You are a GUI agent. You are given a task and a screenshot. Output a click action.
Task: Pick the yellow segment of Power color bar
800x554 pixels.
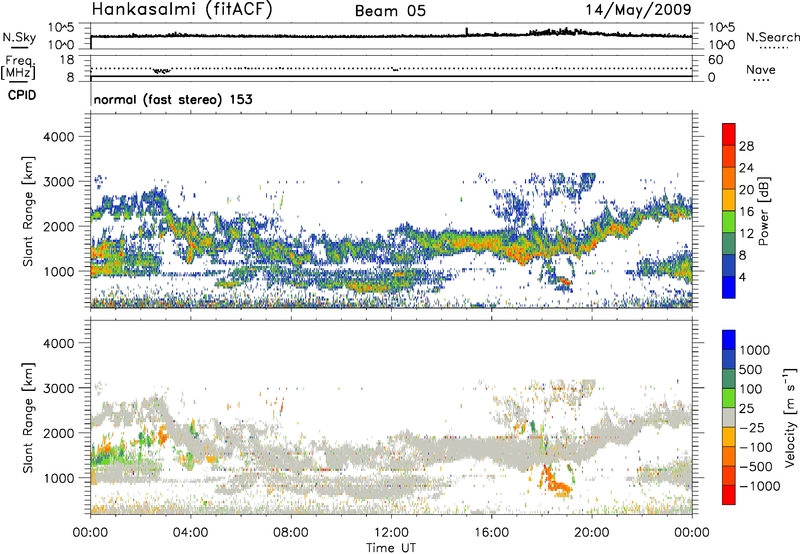pyautogui.click(x=729, y=200)
